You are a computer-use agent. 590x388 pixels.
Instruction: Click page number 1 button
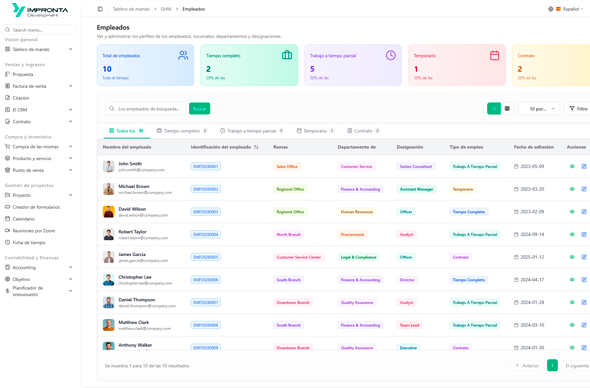[x=552, y=365]
